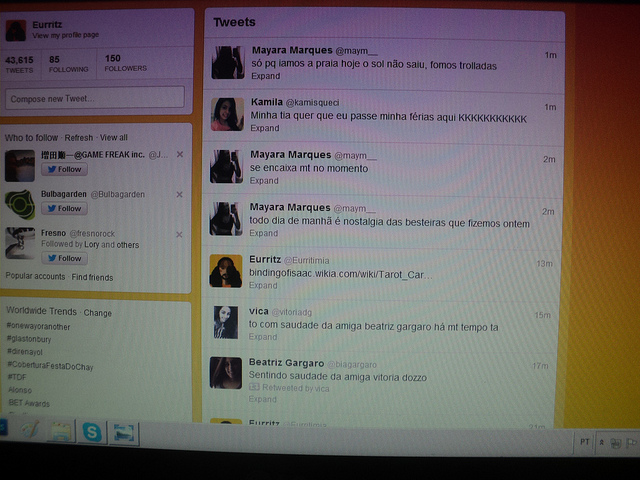Open the BET Awards trend
The image size is (640, 480).
click(29, 403)
